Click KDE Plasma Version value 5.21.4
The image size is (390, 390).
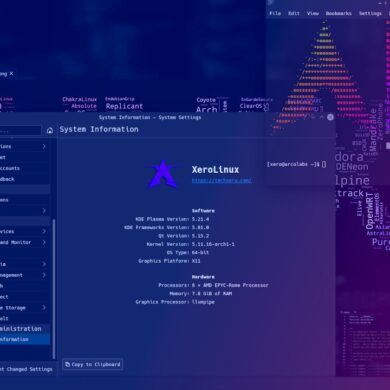200,219
